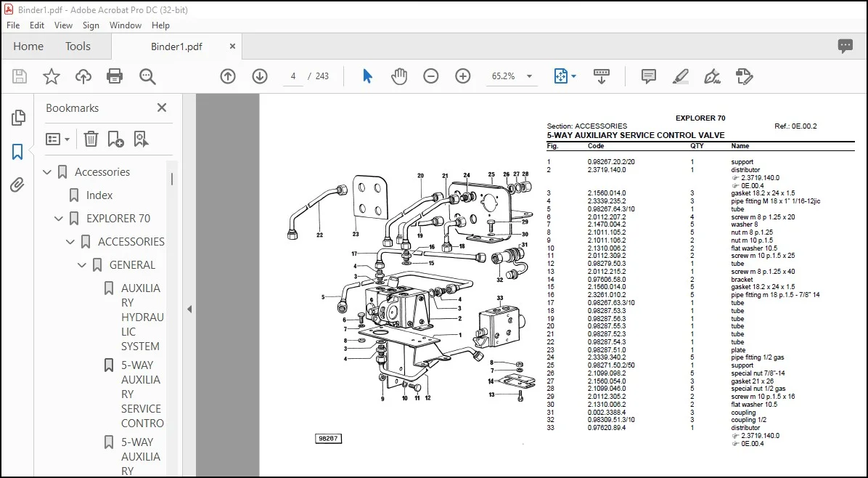Click the 0E.00.4 reference link under item 33

(753, 444)
